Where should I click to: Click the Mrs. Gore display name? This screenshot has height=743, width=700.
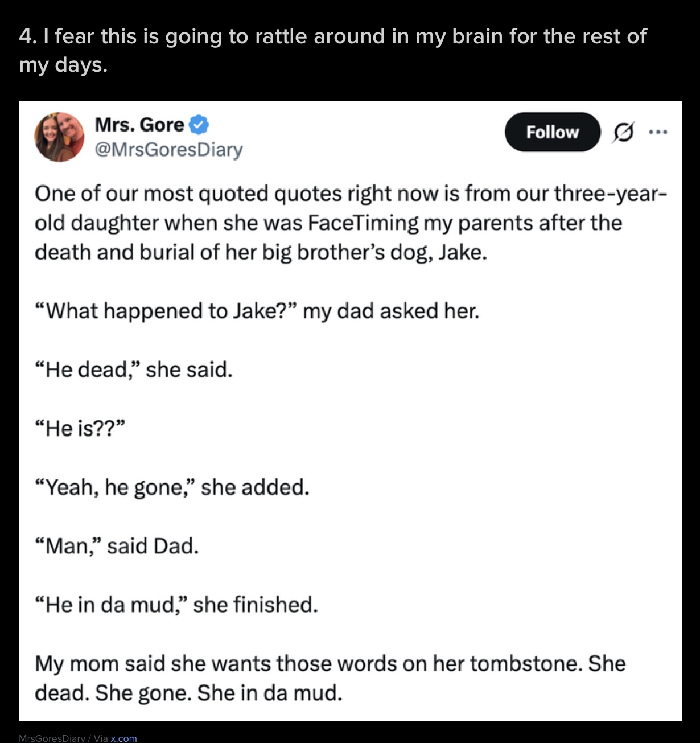(x=139, y=125)
